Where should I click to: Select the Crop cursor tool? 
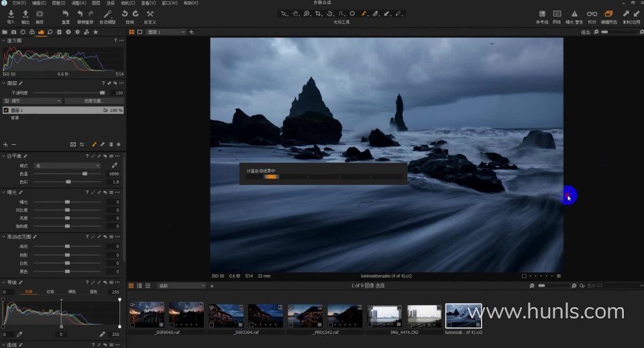point(317,13)
